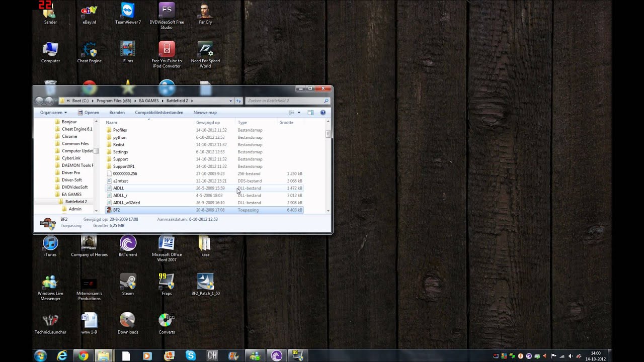Select Free YouTube to iPod Converter icon
The height and width of the screenshot is (362, 644).
pos(167,54)
